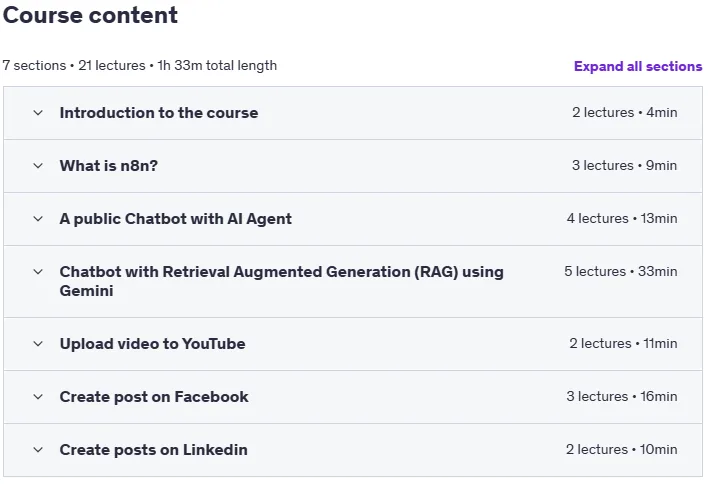Click Create post on Facebook section title
This screenshot has height=484, width=709.
(154, 397)
